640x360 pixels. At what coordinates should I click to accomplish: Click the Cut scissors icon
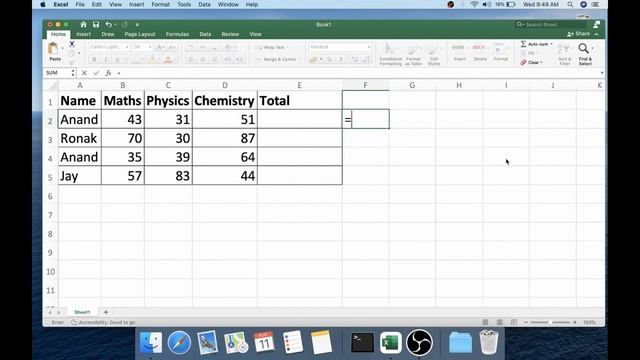coord(72,44)
